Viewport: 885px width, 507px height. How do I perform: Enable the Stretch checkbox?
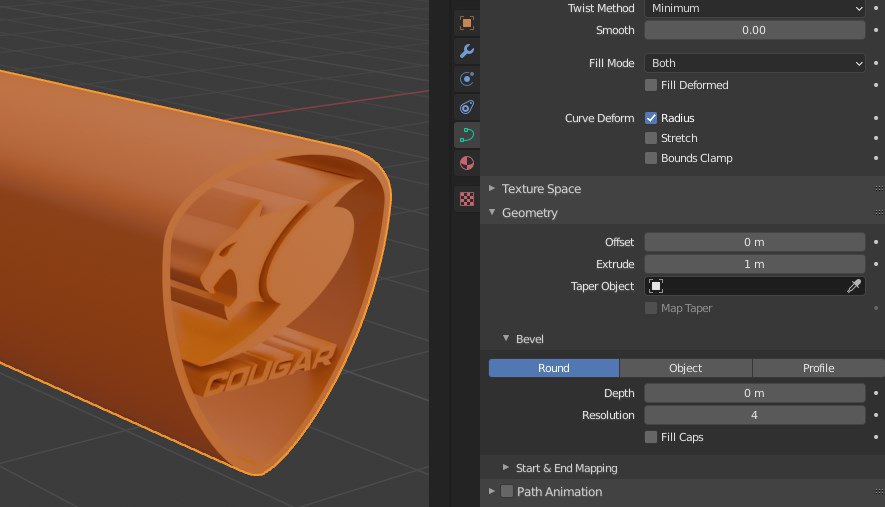coord(651,138)
